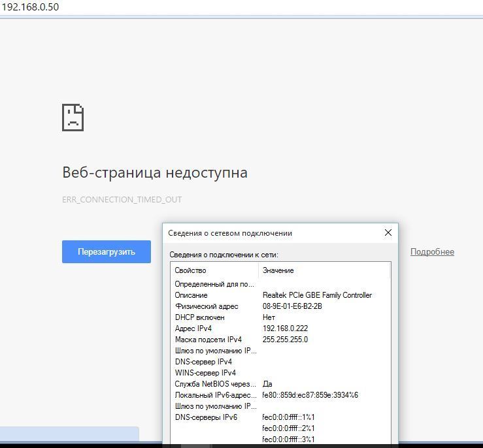This screenshot has height=448, width=483.
Task: Click the Свойство column header
Action: 190,270
